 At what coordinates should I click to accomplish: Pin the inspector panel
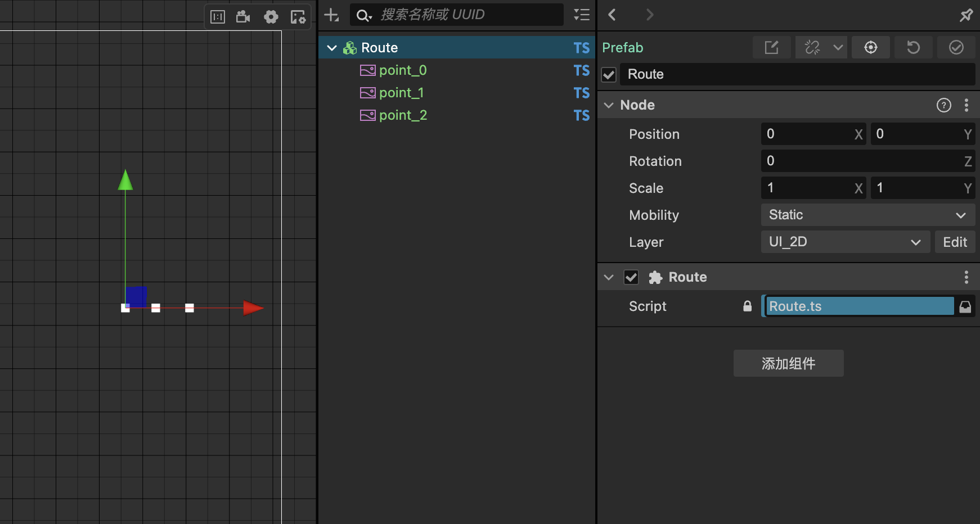pyautogui.click(x=966, y=15)
